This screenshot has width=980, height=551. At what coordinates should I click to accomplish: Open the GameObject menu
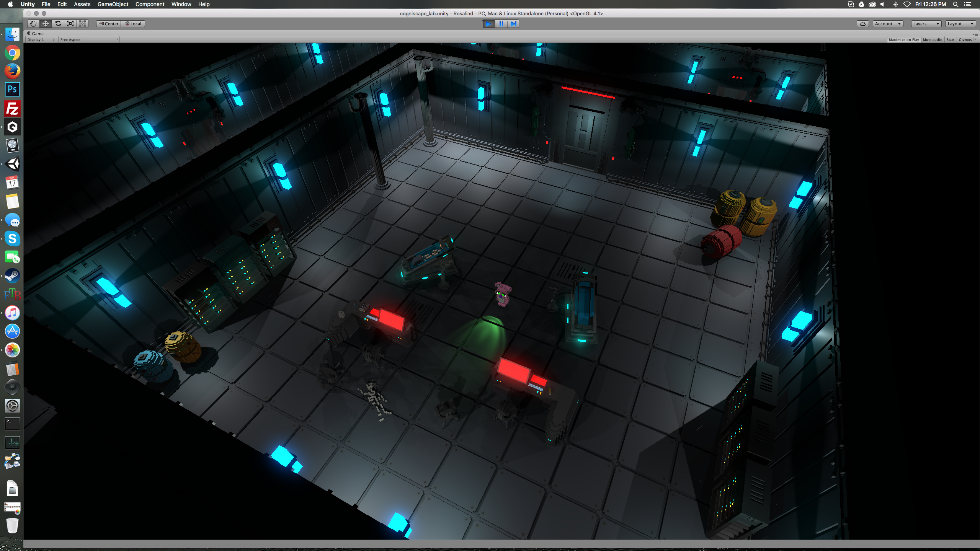[113, 4]
